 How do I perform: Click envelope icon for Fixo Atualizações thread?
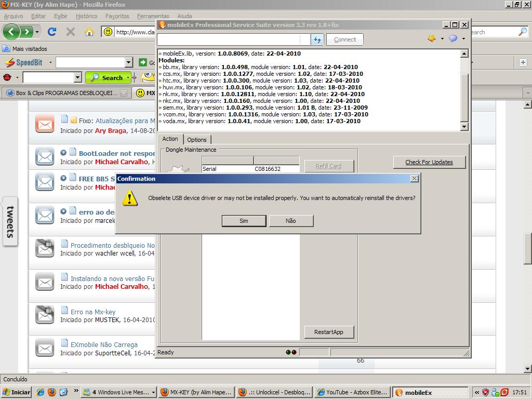coord(45,124)
